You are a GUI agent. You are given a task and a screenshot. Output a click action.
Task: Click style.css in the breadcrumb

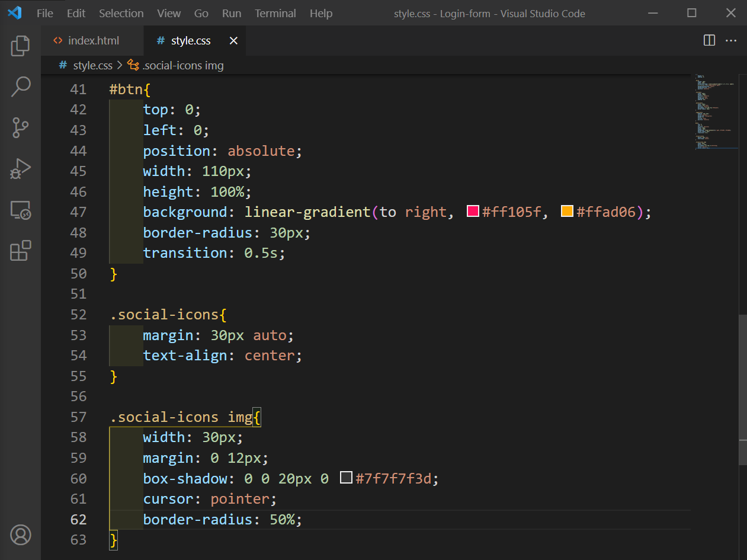93,65
